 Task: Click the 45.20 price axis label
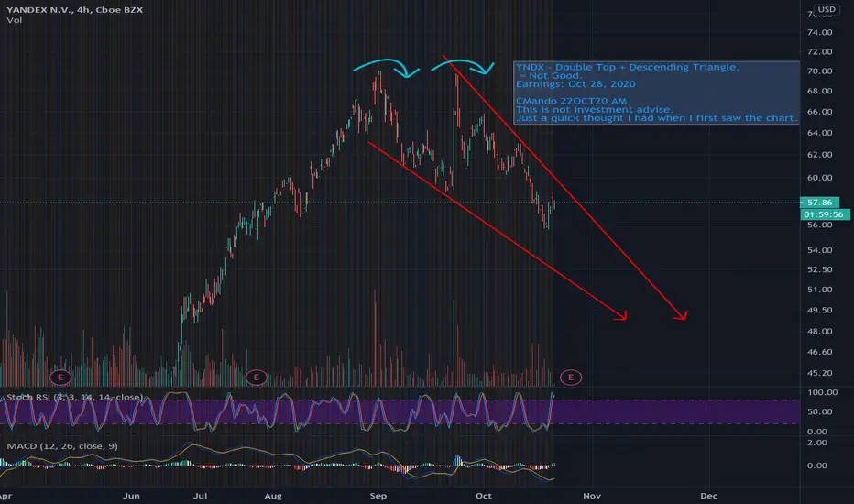820,373
